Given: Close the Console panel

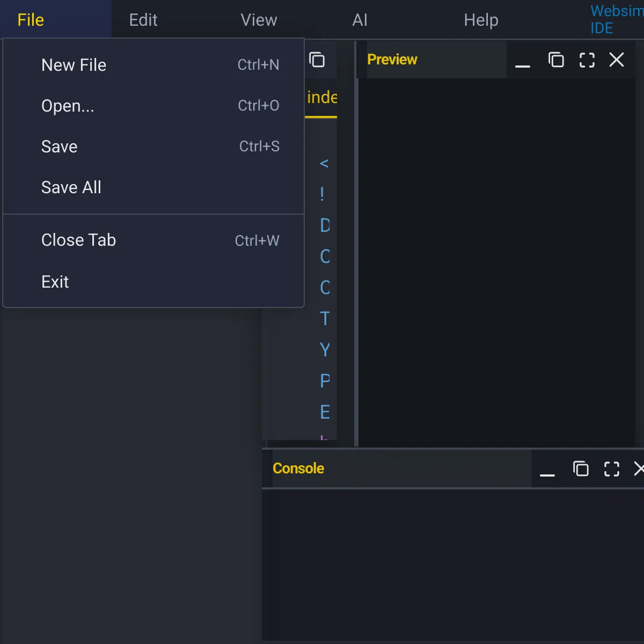Looking at the screenshot, I should pos(640,469).
